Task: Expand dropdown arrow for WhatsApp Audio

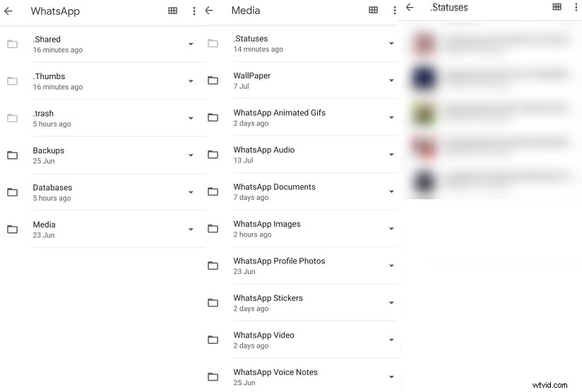Action: (x=391, y=155)
